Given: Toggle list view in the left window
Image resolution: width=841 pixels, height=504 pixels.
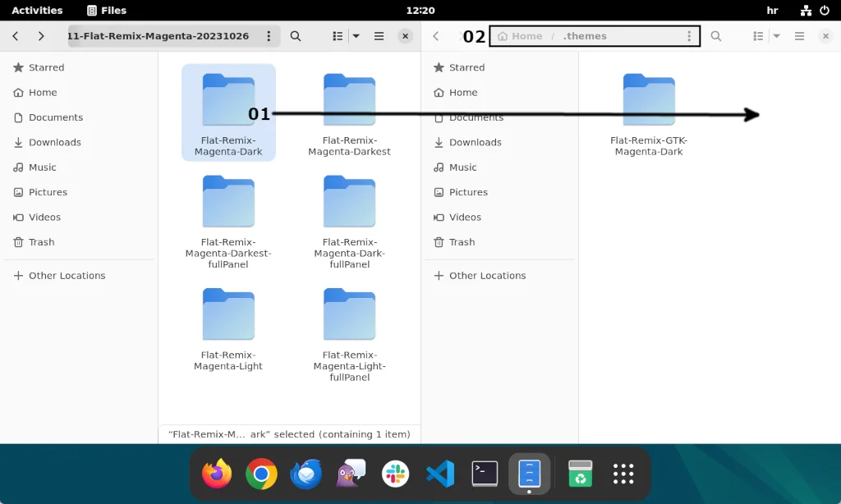Looking at the screenshot, I should pyautogui.click(x=337, y=36).
